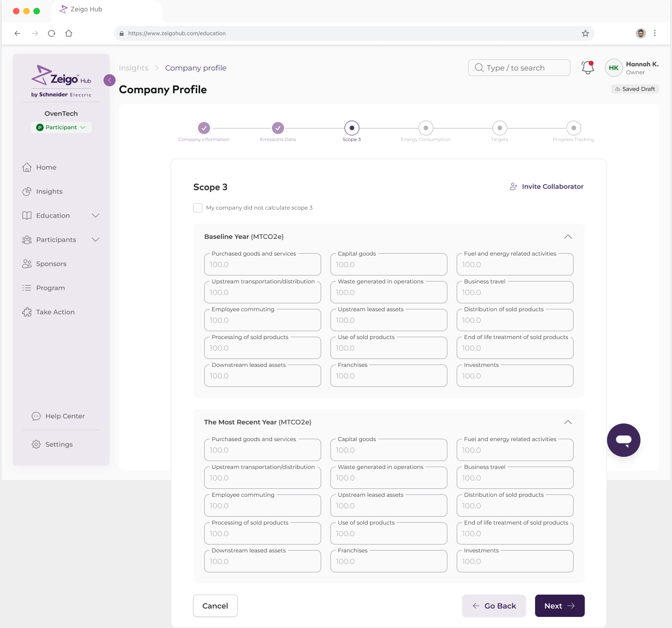This screenshot has width=672, height=628.
Task: Click Most Recent Year Fuel and energy related activities field
Action: coord(515,450)
